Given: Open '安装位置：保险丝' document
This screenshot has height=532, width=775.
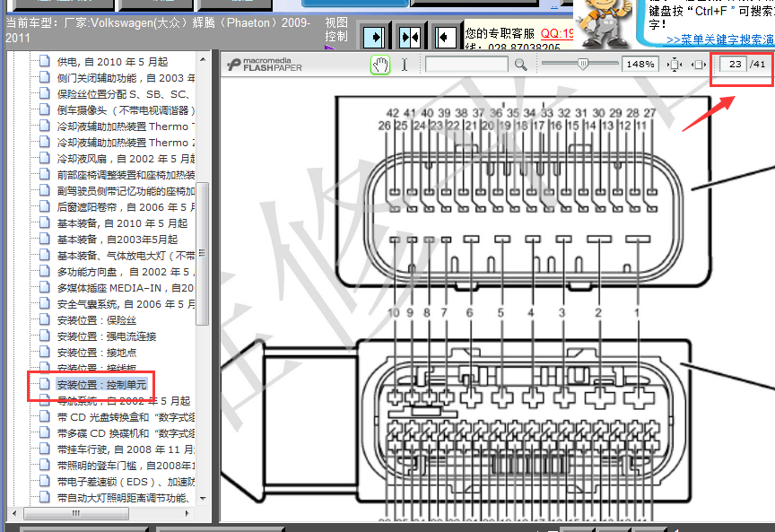Looking at the screenshot, I should tap(96, 320).
